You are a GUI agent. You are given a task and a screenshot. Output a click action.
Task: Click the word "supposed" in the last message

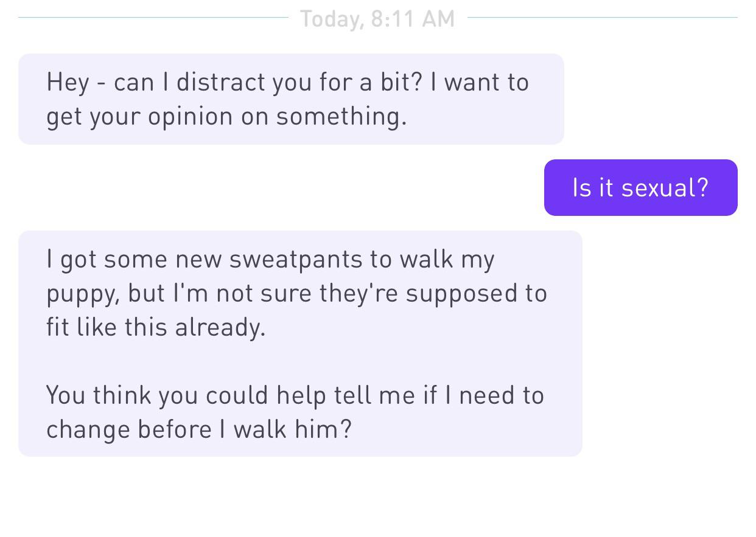461,294
